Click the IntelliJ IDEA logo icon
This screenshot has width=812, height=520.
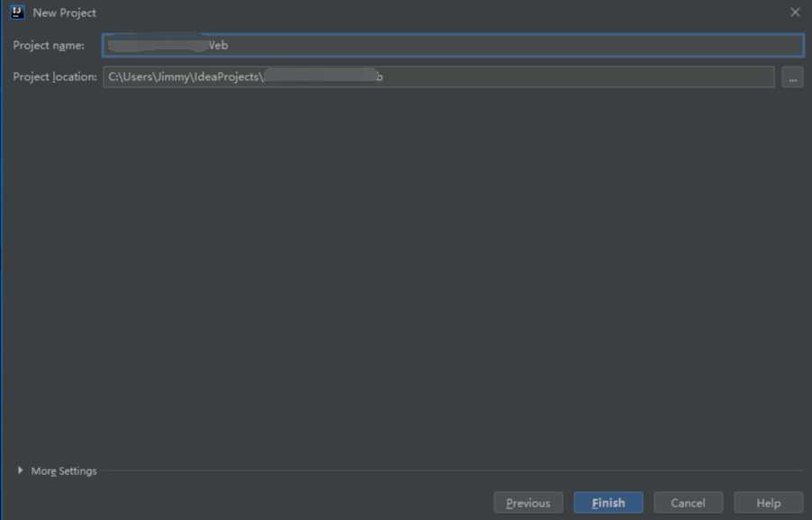click(17, 13)
